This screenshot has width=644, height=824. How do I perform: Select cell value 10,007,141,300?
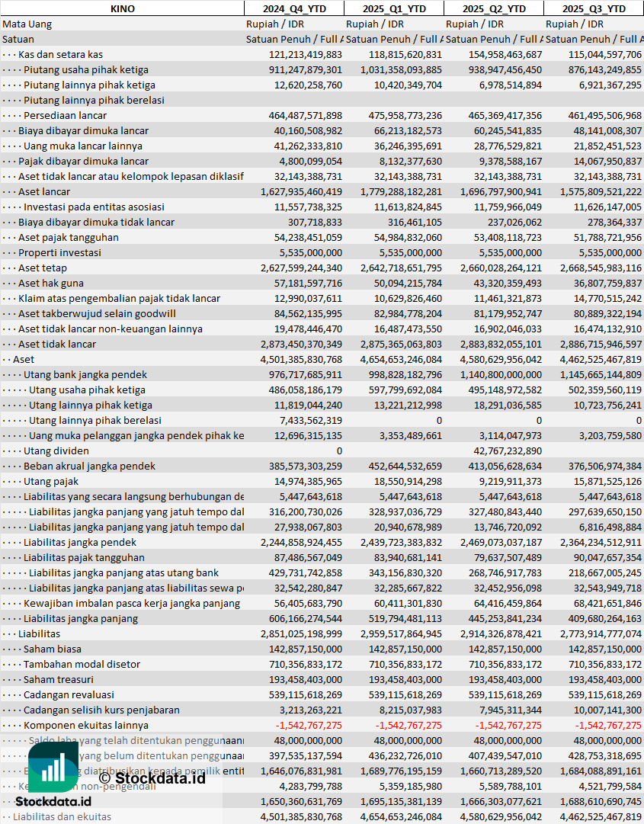pos(607,710)
